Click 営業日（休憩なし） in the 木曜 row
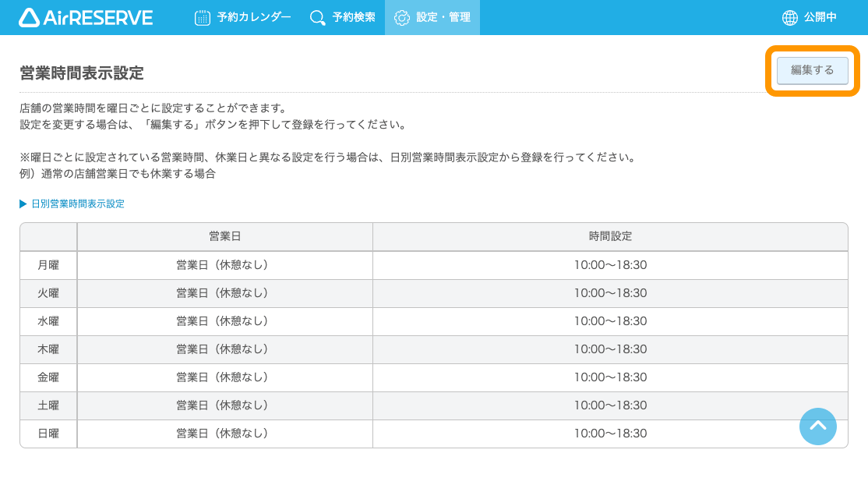Screen dimensions: 868x485 222,349
